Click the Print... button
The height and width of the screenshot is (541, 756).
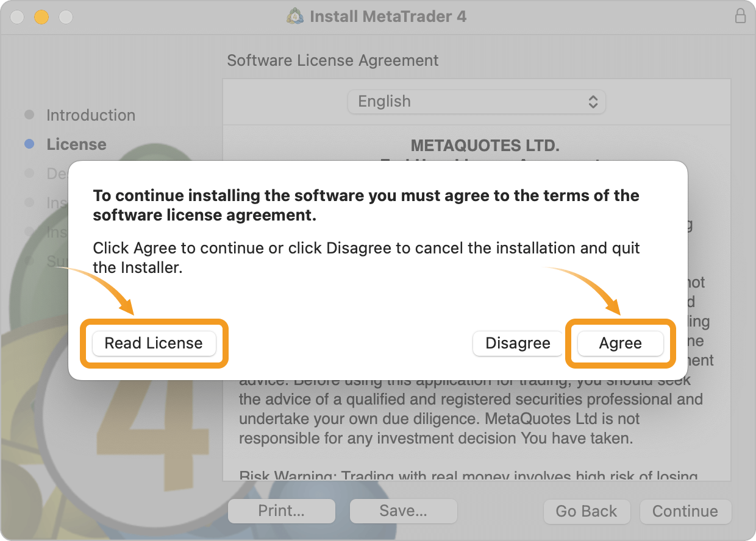click(x=282, y=511)
